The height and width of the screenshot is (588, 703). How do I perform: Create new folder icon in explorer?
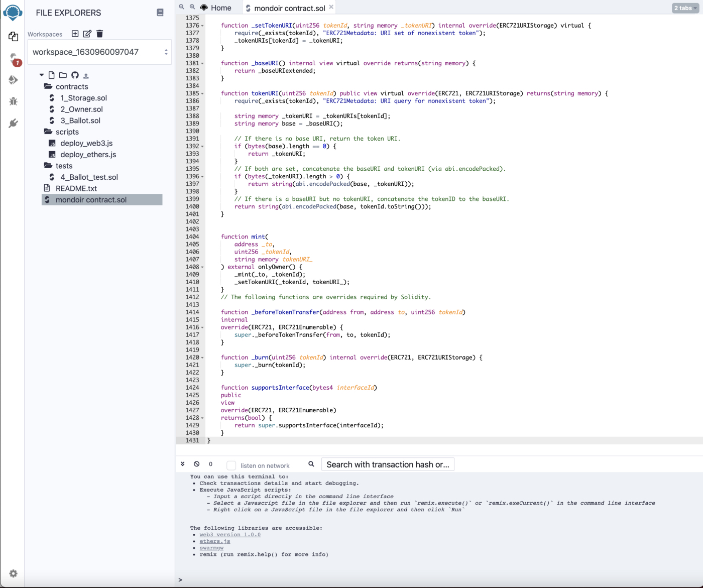[63, 75]
